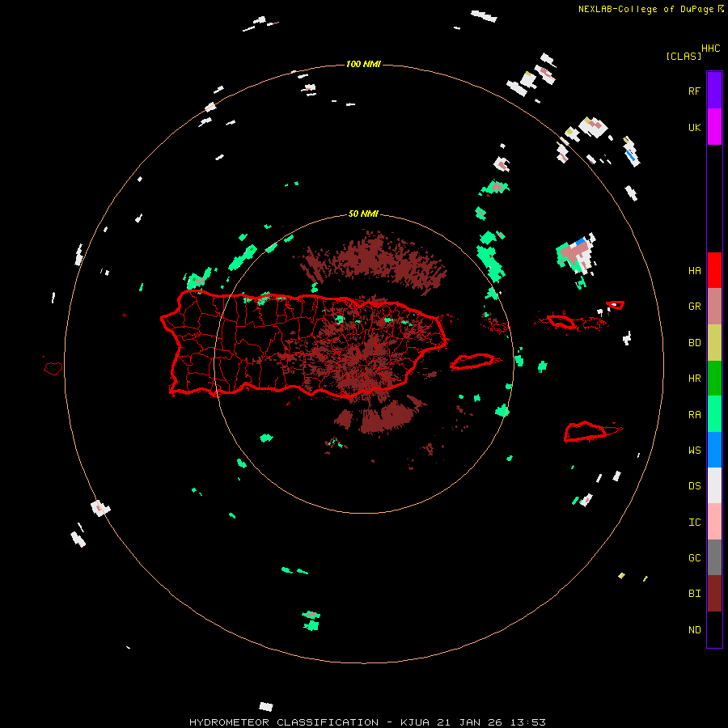Click the HR legend label
This screenshot has height=728, width=728.
(x=694, y=378)
